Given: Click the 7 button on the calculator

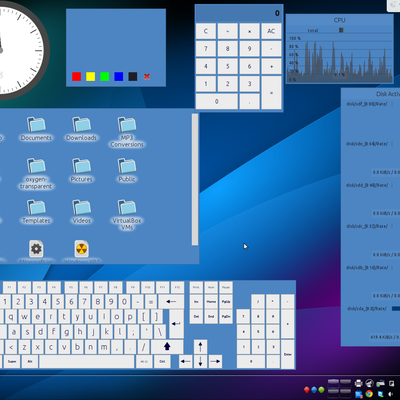Looking at the screenshot, I should pyautogui.click(x=206, y=49).
